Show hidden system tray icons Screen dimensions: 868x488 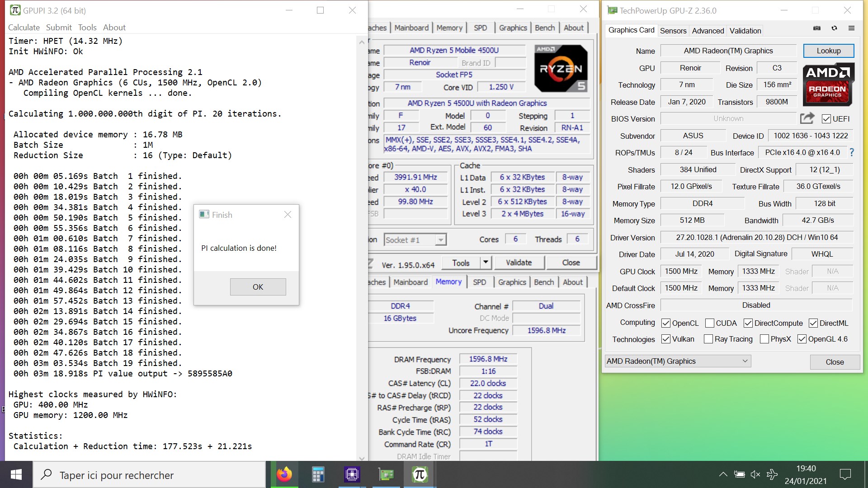point(723,474)
